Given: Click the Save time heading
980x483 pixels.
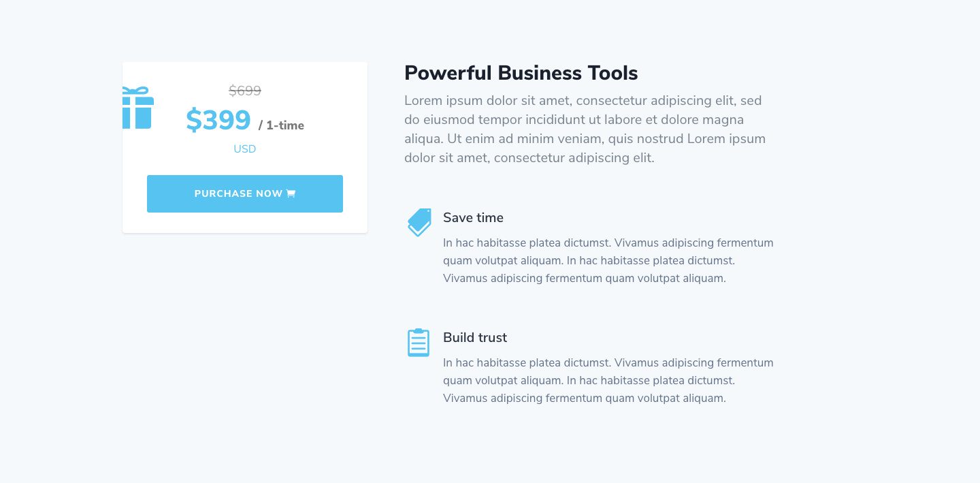Looking at the screenshot, I should click(x=473, y=218).
